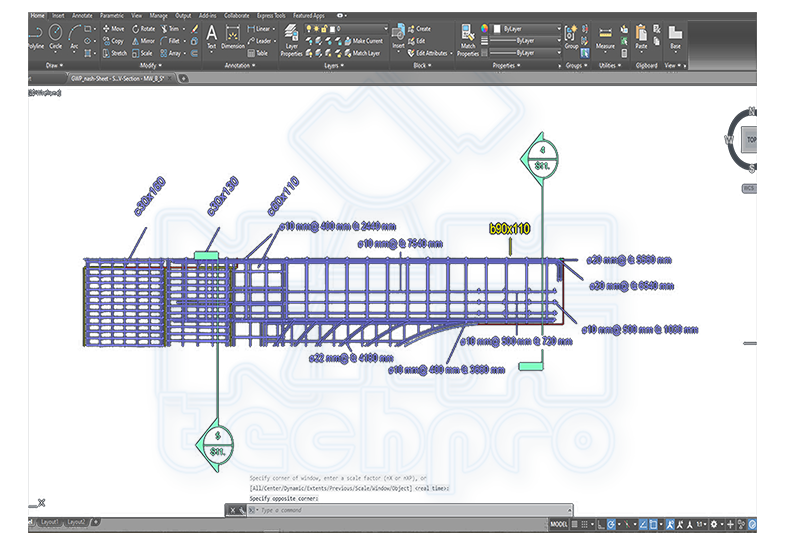The height and width of the screenshot is (544, 785).
Task: Open the layer name dropdown list
Action: [346, 29]
